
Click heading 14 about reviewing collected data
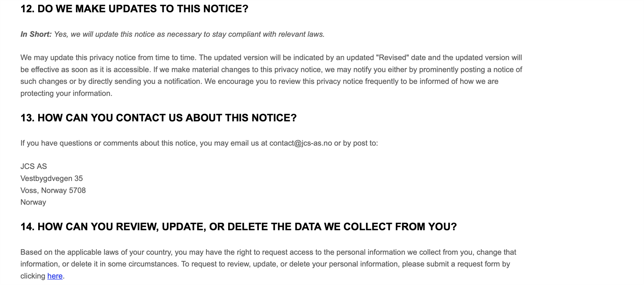[x=238, y=227]
